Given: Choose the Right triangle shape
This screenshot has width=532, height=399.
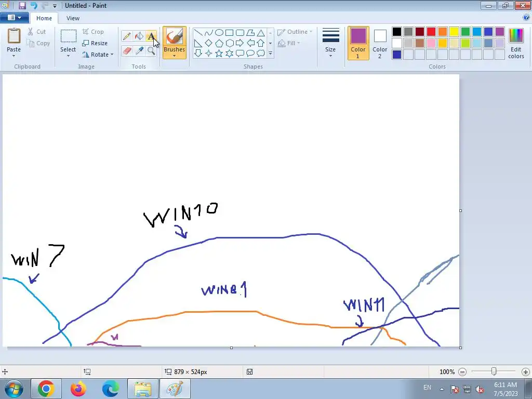Looking at the screenshot, I should [x=198, y=43].
